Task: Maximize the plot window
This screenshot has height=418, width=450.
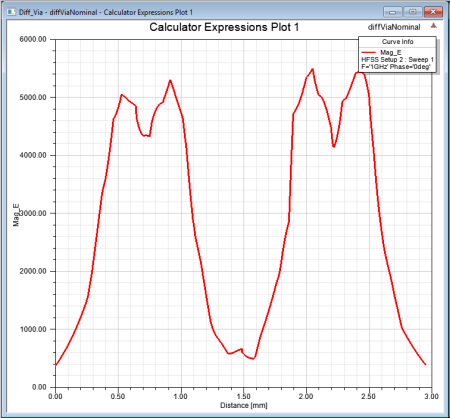Action: (413, 12)
